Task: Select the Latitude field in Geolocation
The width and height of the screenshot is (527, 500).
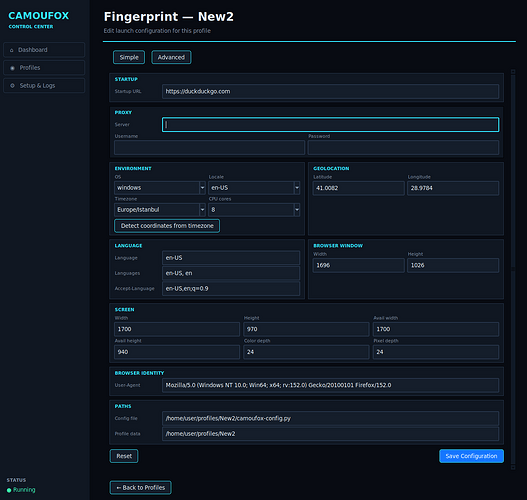Action: (359, 188)
